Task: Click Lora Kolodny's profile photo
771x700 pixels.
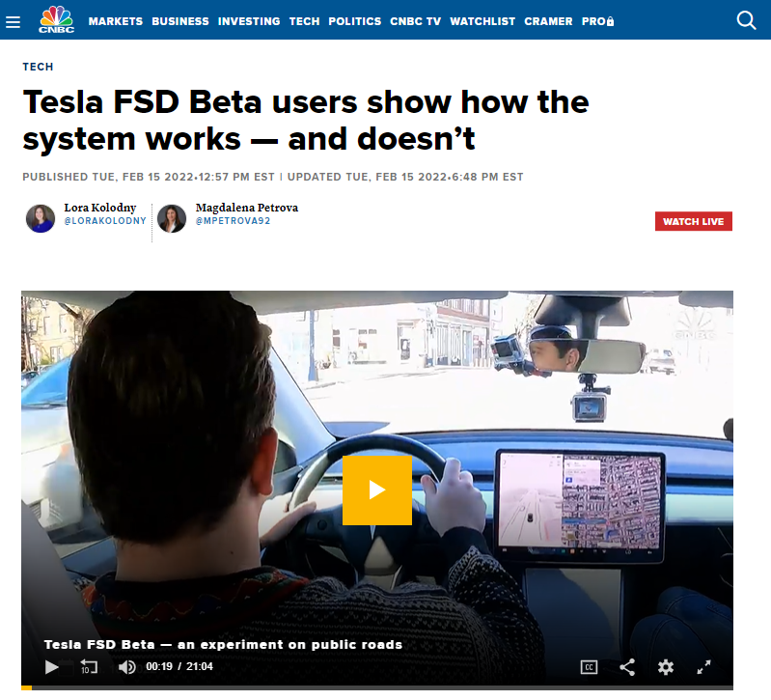Action: [41, 218]
